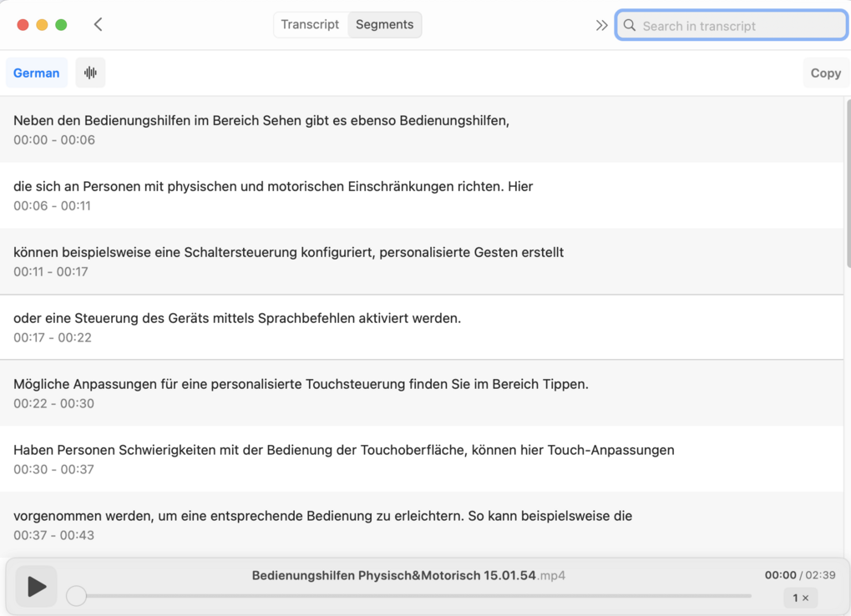Click timestamp 00:22 - 00:30
851x616 pixels.
coord(53,403)
